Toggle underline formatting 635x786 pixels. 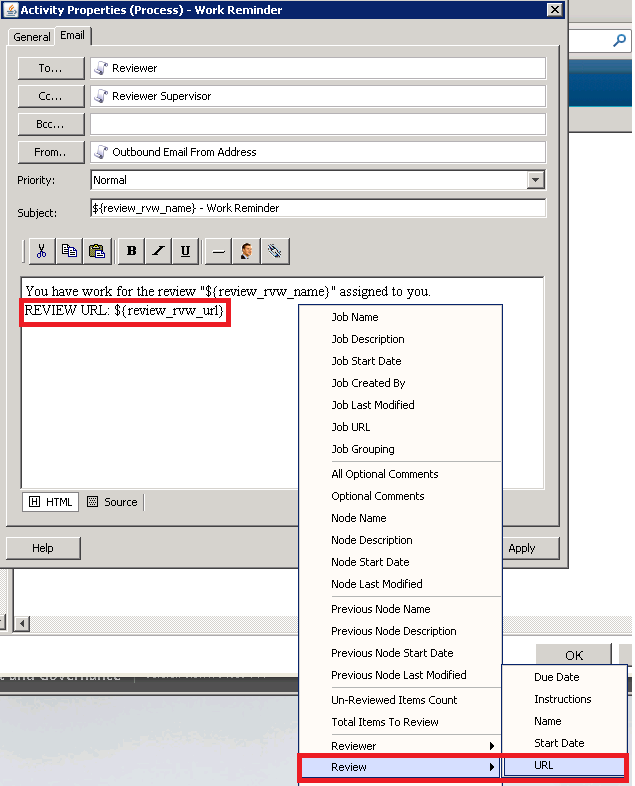185,251
